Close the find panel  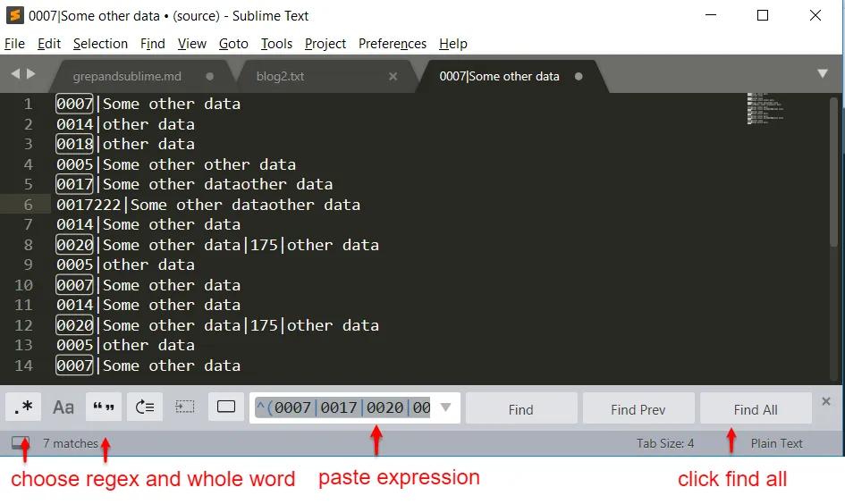pos(826,402)
